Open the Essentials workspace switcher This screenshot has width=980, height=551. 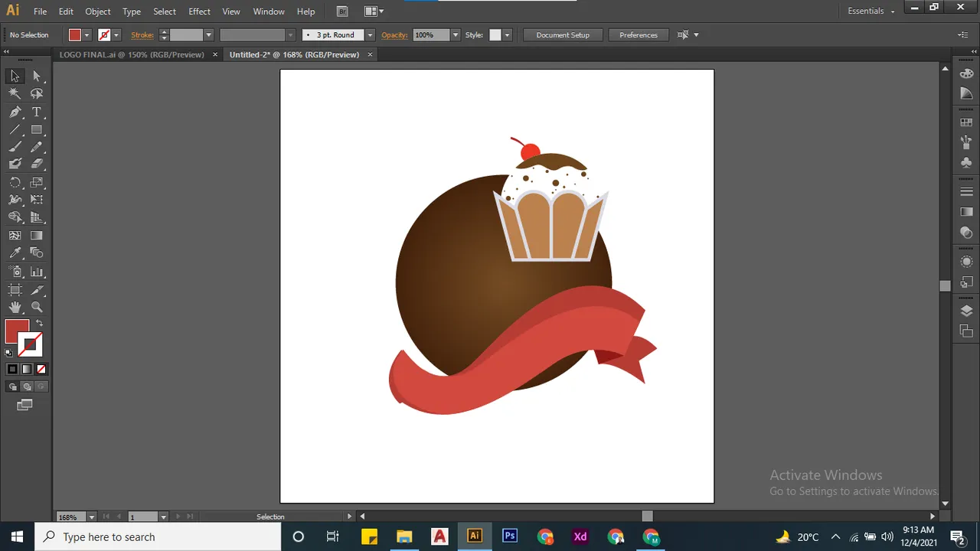click(x=871, y=11)
